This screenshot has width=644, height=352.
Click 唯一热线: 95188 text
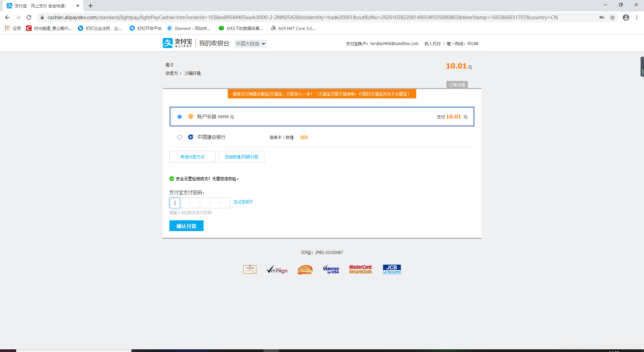(x=463, y=44)
